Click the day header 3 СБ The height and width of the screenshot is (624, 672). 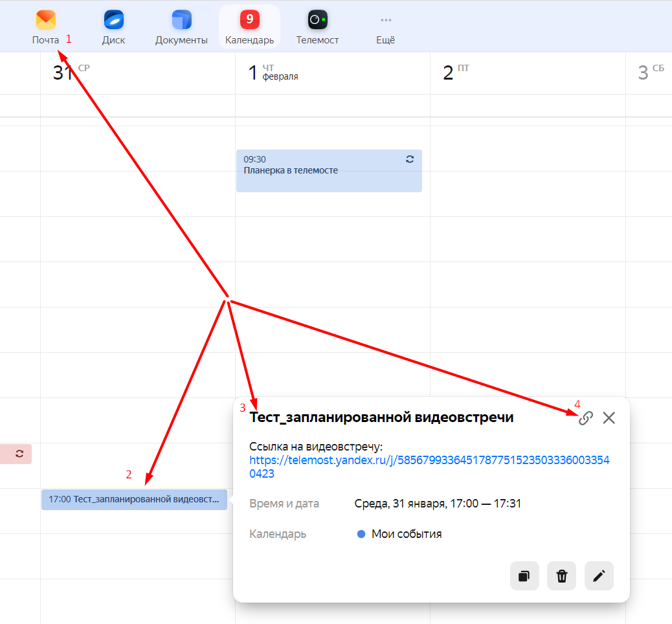click(x=651, y=72)
